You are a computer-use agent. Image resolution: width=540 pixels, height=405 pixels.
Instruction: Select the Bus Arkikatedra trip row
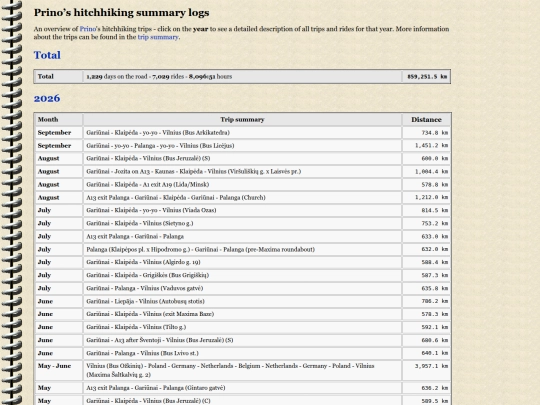(x=242, y=133)
